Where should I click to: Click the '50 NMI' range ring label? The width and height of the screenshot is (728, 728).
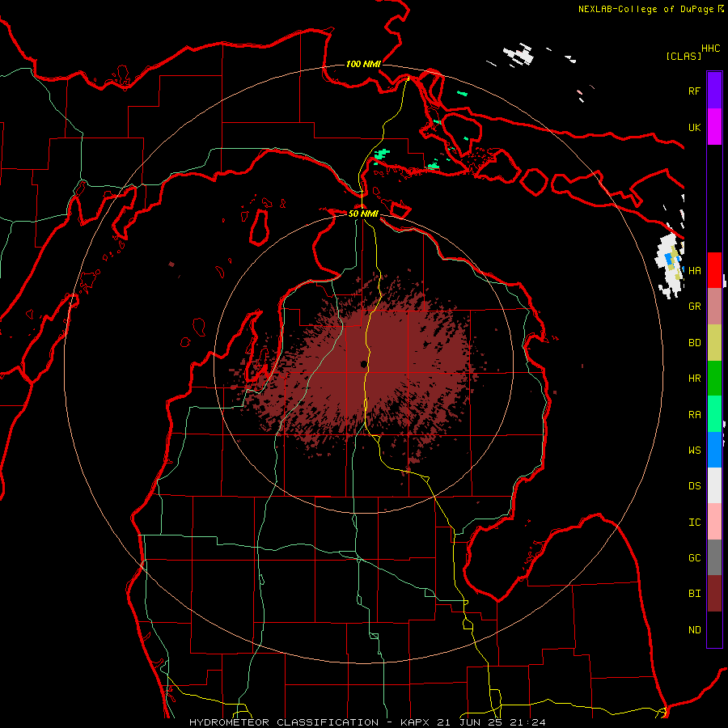pyautogui.click(x=363, y=214)
